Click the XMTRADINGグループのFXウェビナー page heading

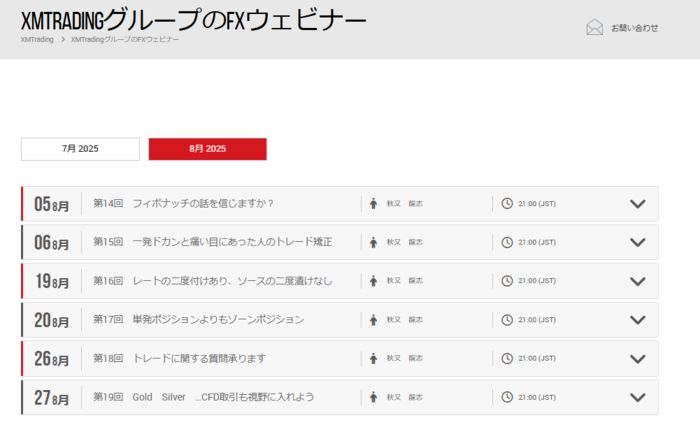(193, 20)
